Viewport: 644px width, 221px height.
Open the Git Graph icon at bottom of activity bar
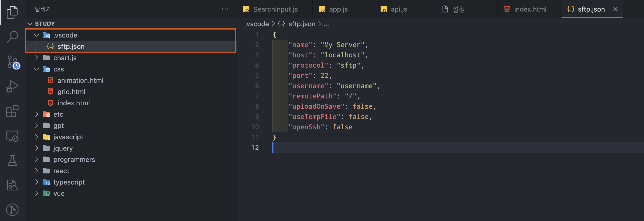click(12, 210)
